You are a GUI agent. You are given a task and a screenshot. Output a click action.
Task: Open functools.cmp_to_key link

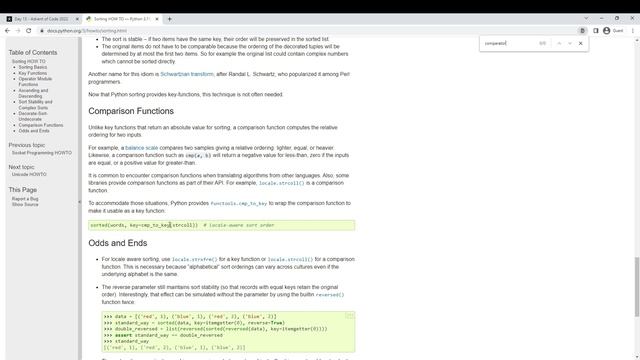pos(239,203)
